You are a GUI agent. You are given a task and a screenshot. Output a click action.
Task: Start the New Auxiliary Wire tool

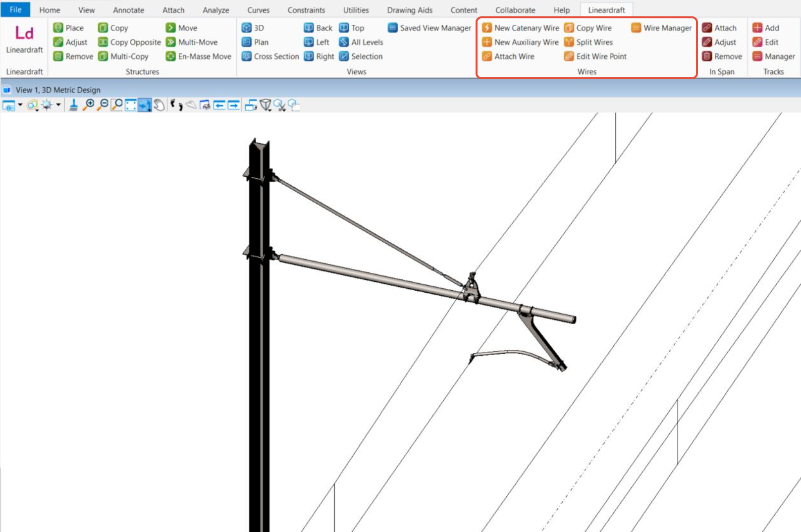pyautogui.click(x=520, y=42)
